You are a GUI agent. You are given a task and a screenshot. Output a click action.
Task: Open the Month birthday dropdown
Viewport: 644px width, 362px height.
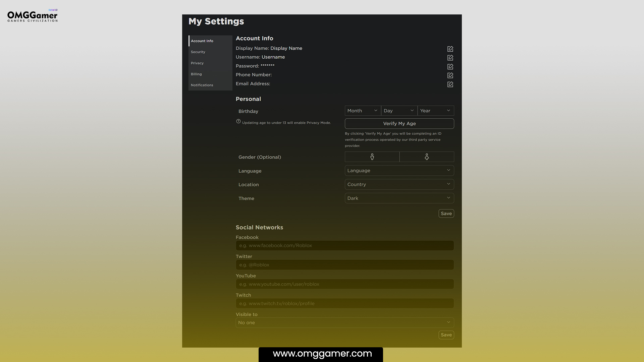[363, 111]
